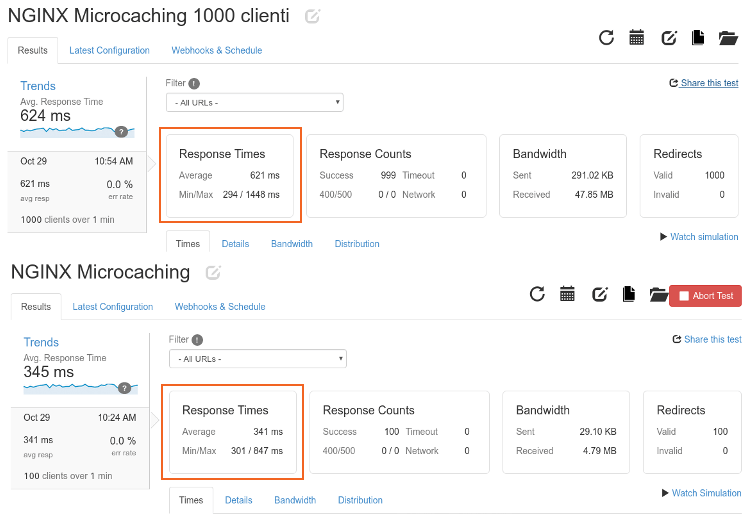749x514 pixels.
Task: Switch to the lower Distribution tab
Action: [x=360, y=500]
